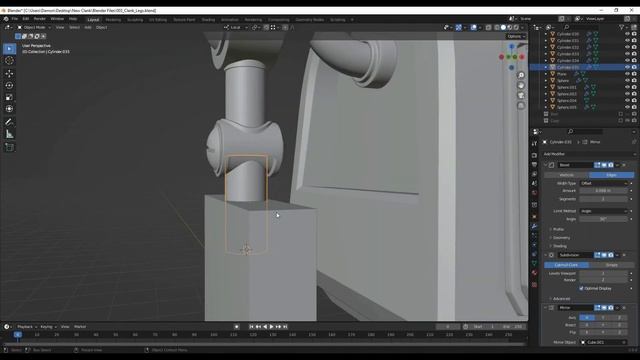Open the File menu
This screenshot has height=360, width=640.
(x=15, y=19)
